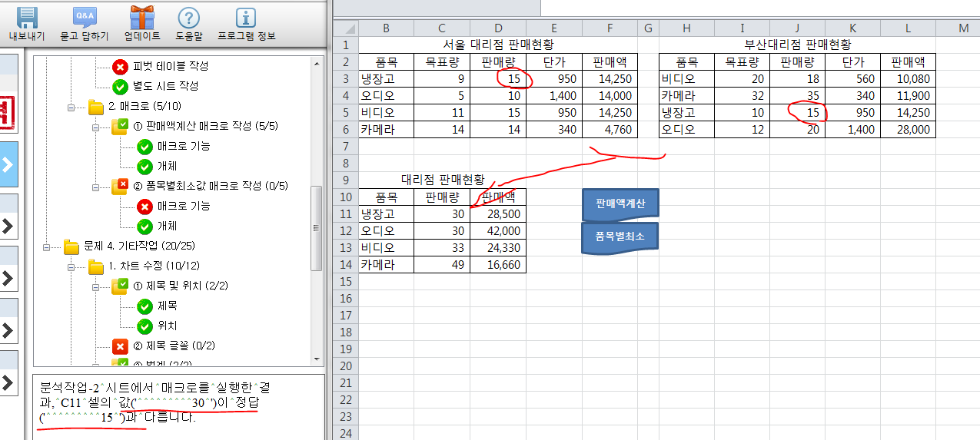Run the 품목별최소 macro button

coord(620,237)
